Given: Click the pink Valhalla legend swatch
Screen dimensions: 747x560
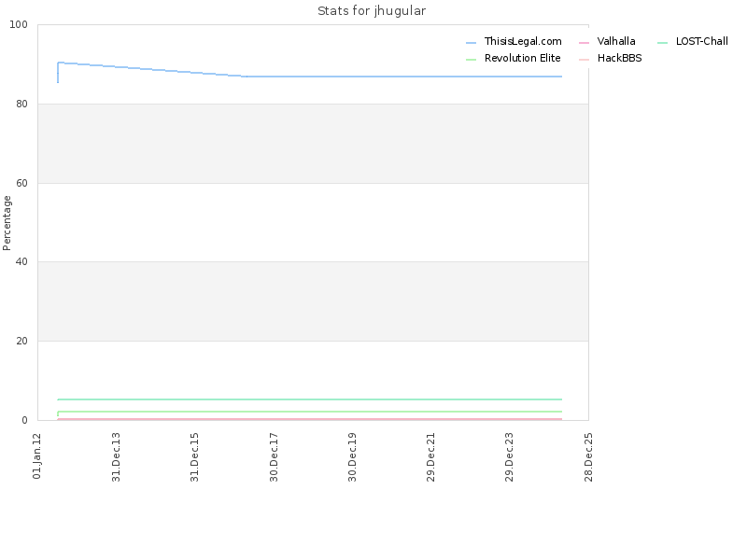Looking at the screenshot, I should (x=585, y=43).
